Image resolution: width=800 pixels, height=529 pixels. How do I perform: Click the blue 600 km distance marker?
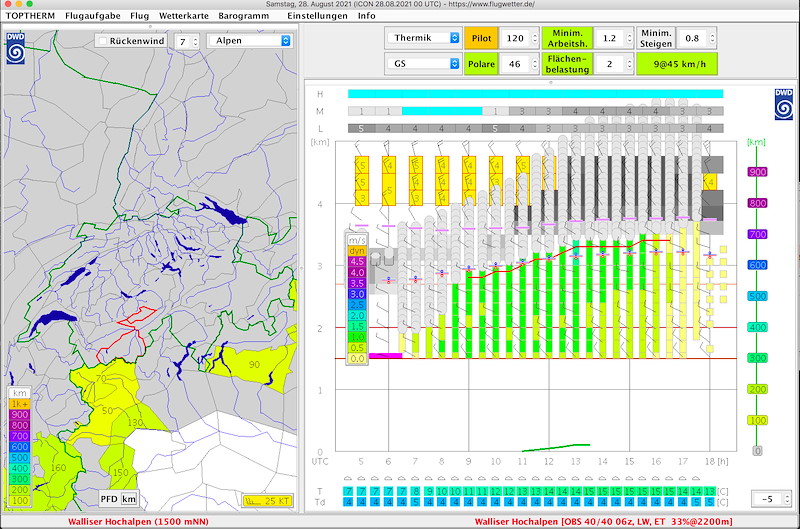coord(758,265)
